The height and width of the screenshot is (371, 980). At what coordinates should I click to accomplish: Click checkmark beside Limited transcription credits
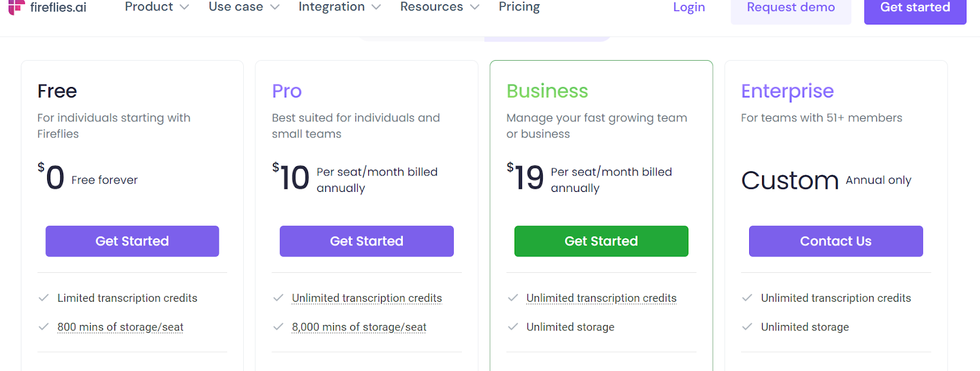click(x=43, y=298)
